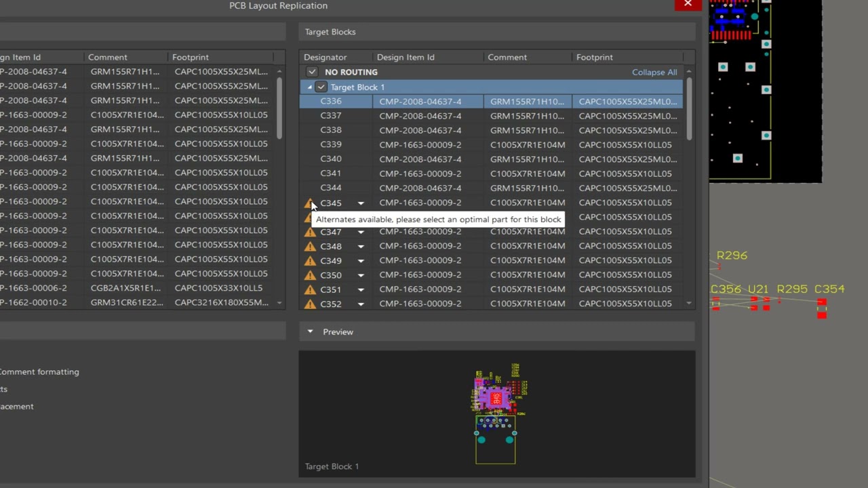This screenshot has height=488, width=868.
Task: Click the Target Block 1 preview thumbnail
Action: coord(496,413)
